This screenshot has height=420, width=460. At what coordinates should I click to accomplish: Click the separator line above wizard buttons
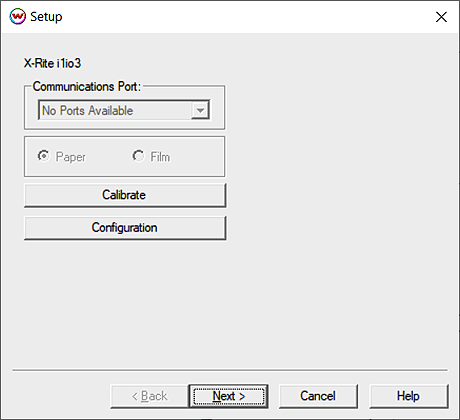click(x=230, y=370)
